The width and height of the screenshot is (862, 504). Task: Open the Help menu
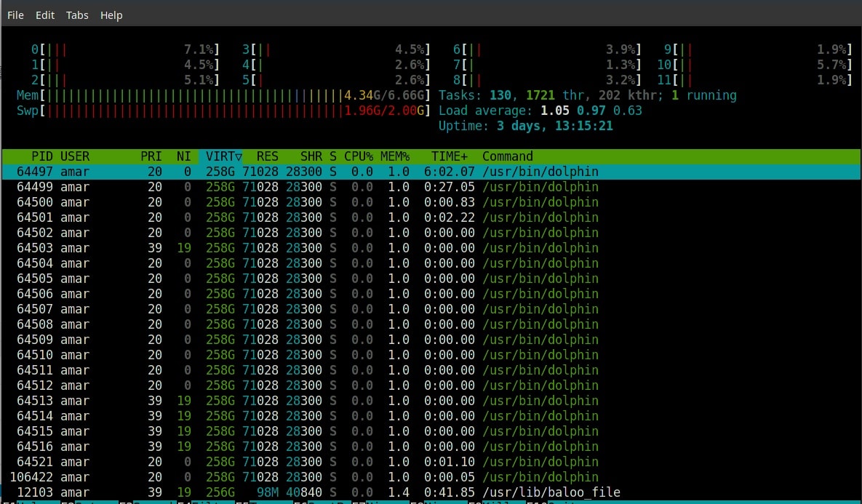111,15
